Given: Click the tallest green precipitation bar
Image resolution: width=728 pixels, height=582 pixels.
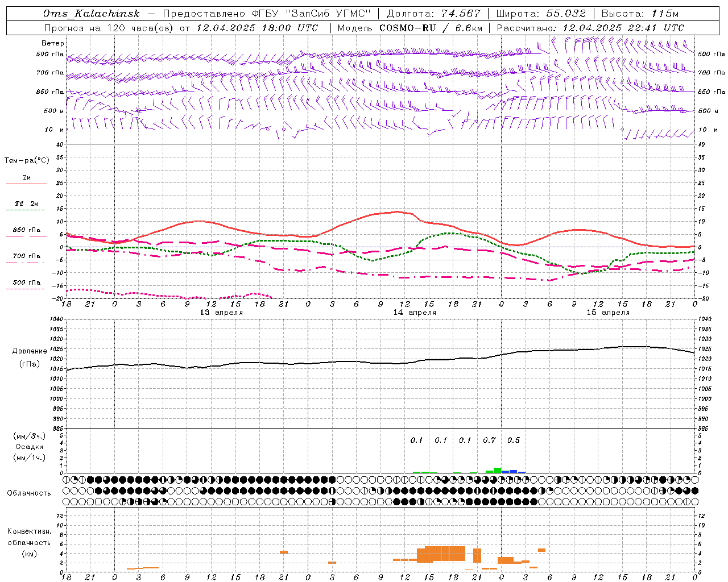Looking at the screenshot, I should click(x=497, y=470).
